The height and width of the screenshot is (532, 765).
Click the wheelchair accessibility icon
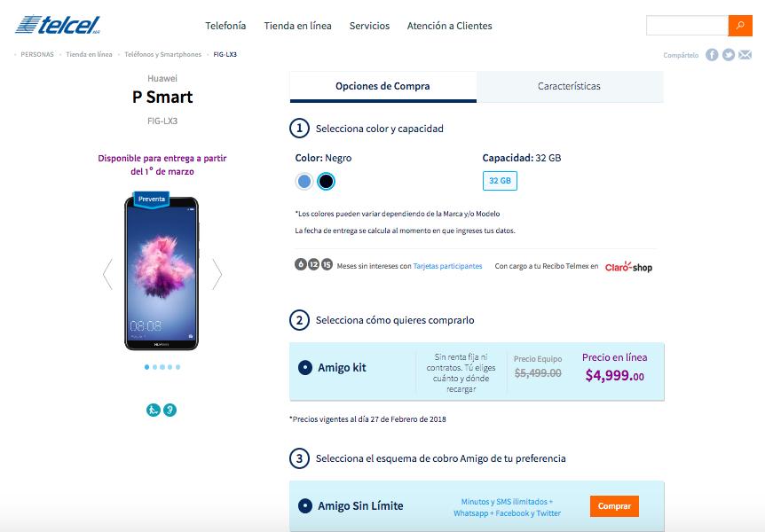point(154,410)
